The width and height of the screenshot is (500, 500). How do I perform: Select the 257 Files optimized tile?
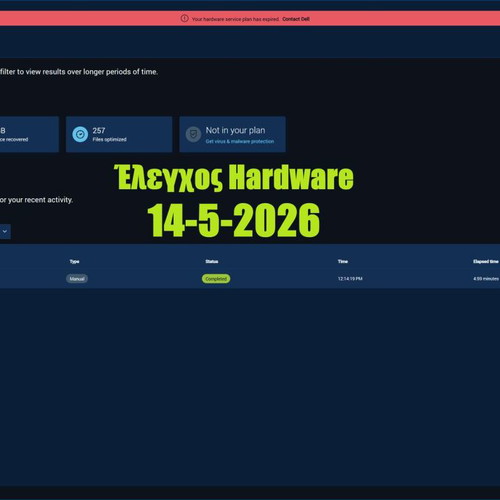click(x=119, y=134)
